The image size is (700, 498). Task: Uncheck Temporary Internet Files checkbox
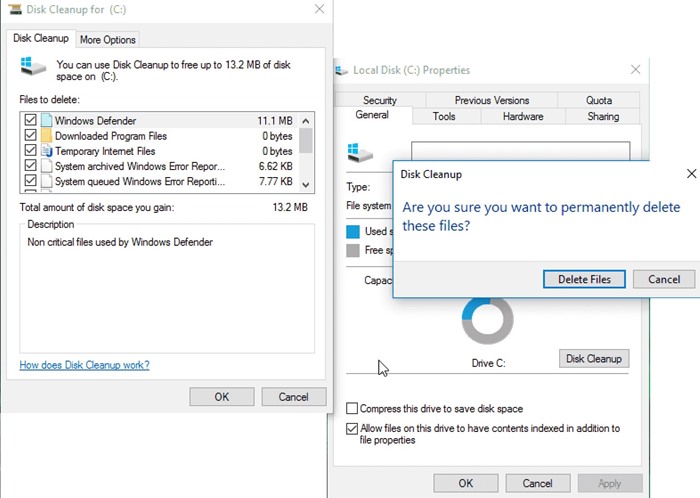click(x=30, y=150)
